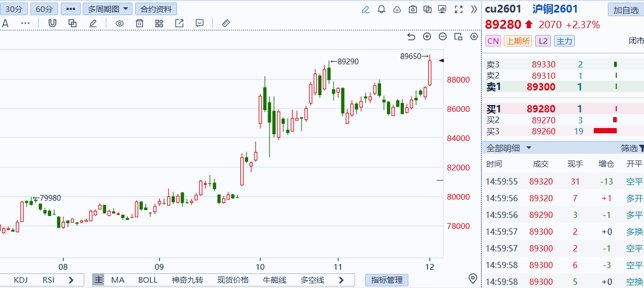The width and height of the screenshot is (644, 288).
Task: Enter fullscreen chart mode
Action: 459,9
